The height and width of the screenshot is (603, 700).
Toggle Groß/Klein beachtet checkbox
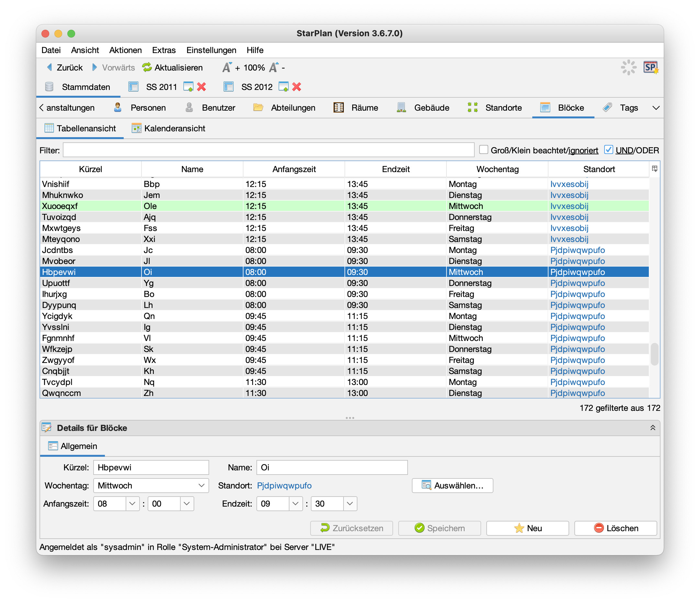(x=484, y=149)
